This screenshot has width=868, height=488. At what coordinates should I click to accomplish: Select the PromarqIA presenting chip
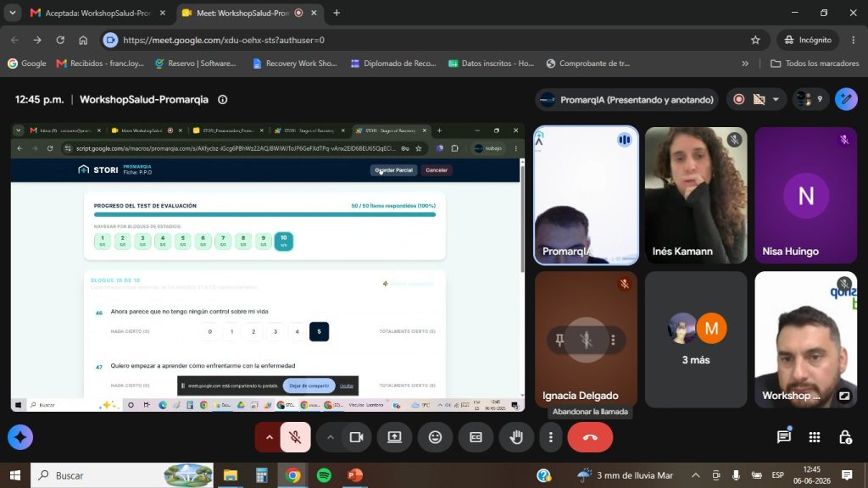pos(626,100)
